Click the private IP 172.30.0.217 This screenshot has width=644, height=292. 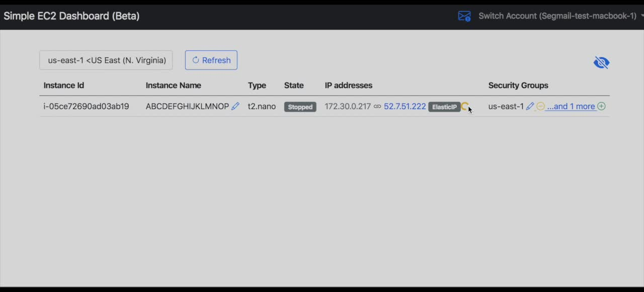[x=348, y=107]
